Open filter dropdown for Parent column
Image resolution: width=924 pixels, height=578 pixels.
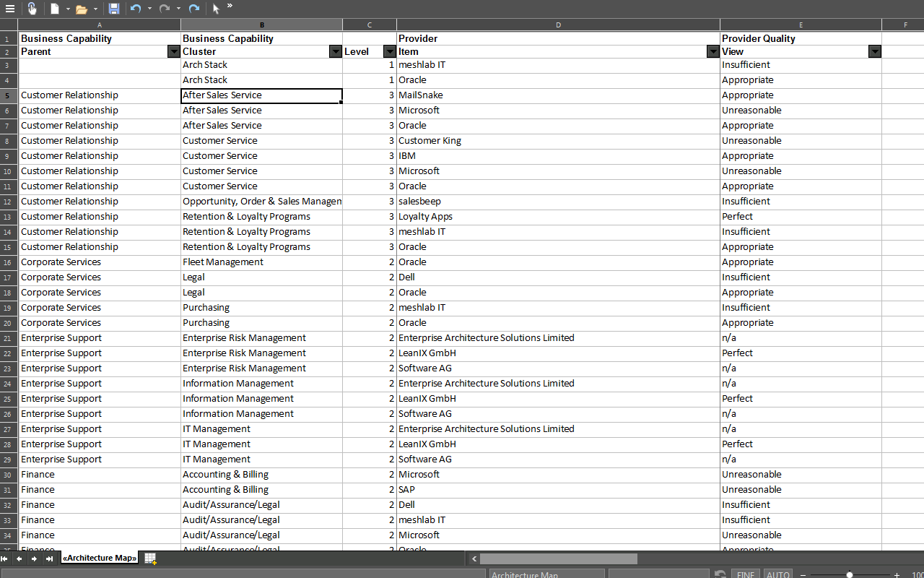tap(173, 51)
